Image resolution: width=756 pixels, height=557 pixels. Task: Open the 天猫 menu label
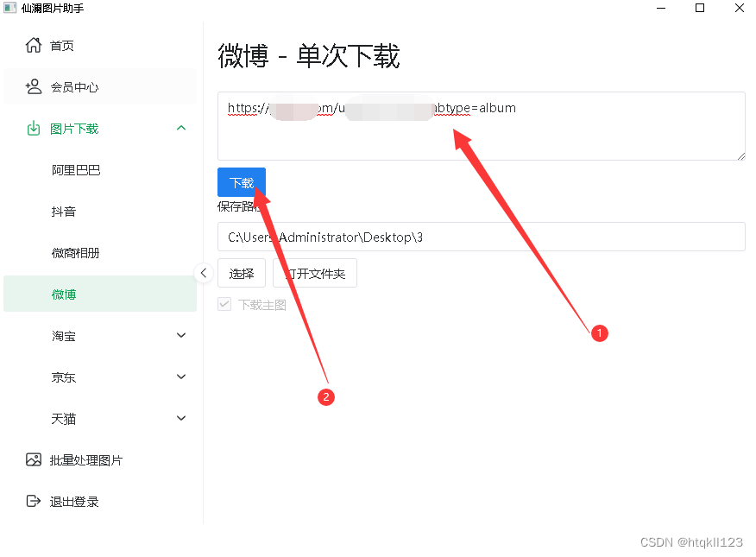pyautogui.click(x=64, y=419)
